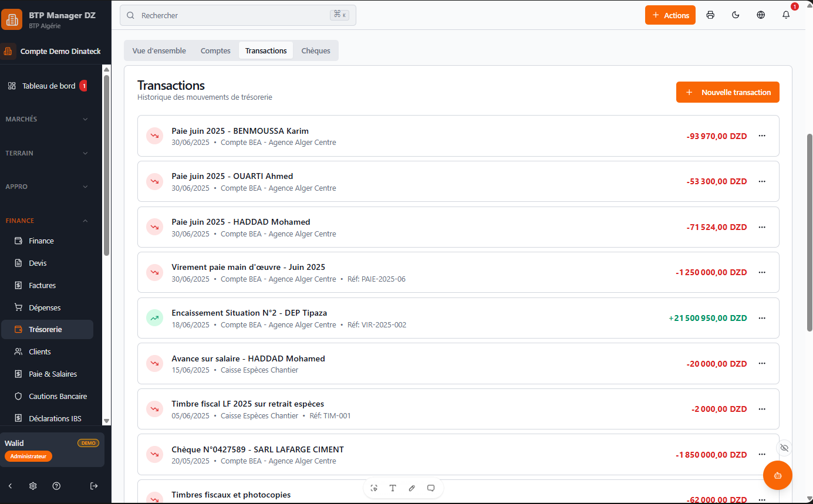Screen dimensions: 813x504
Task: Focus the Rechercher search field
Action: click(x=238, y=15)
